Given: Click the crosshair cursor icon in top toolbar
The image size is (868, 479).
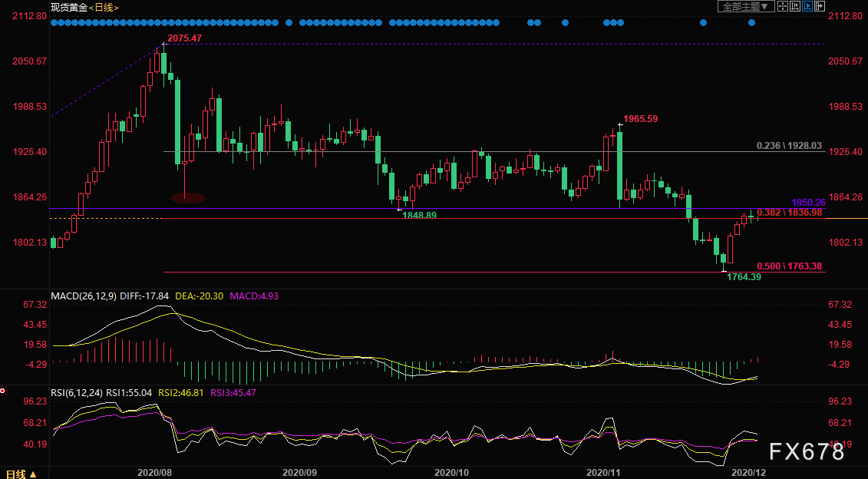Looking at the screenshot, I should (781, 7).
